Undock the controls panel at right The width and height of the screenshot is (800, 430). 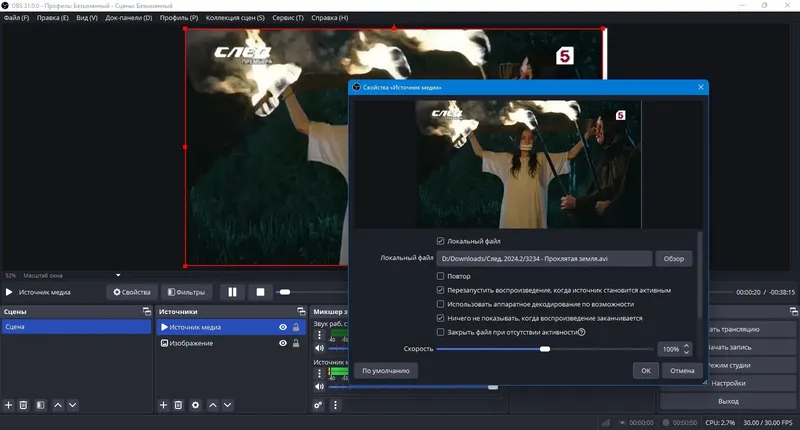click(793, 311)
